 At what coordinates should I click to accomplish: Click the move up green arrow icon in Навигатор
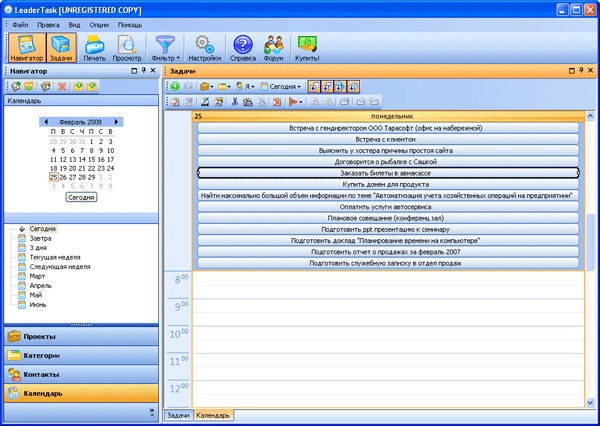(x=91, y=87)
